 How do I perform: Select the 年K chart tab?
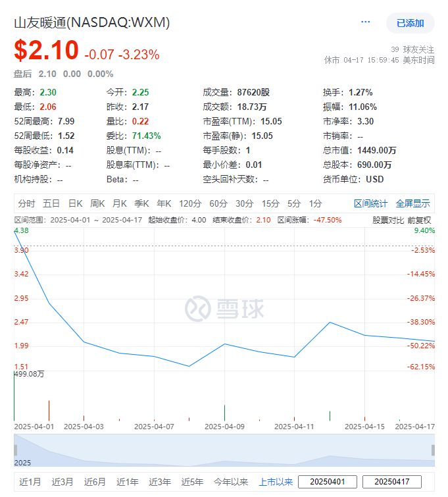tap(164, 203)
